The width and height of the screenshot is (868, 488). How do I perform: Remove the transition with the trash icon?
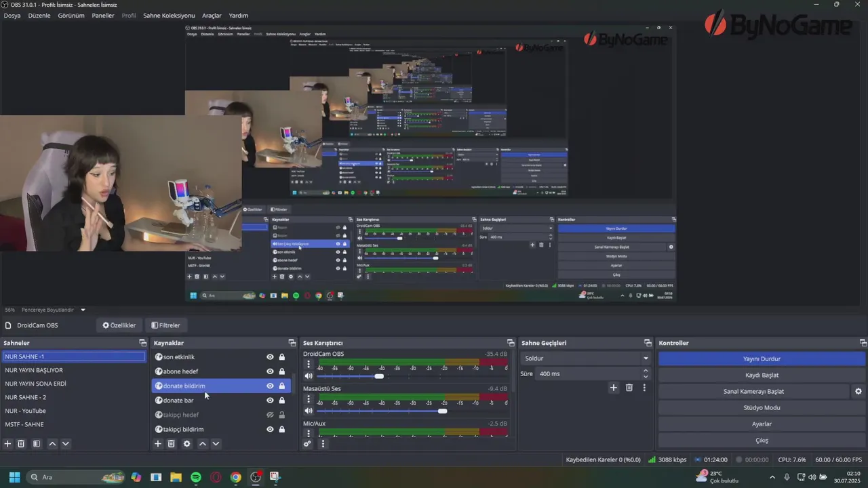[x=629, y=388]
